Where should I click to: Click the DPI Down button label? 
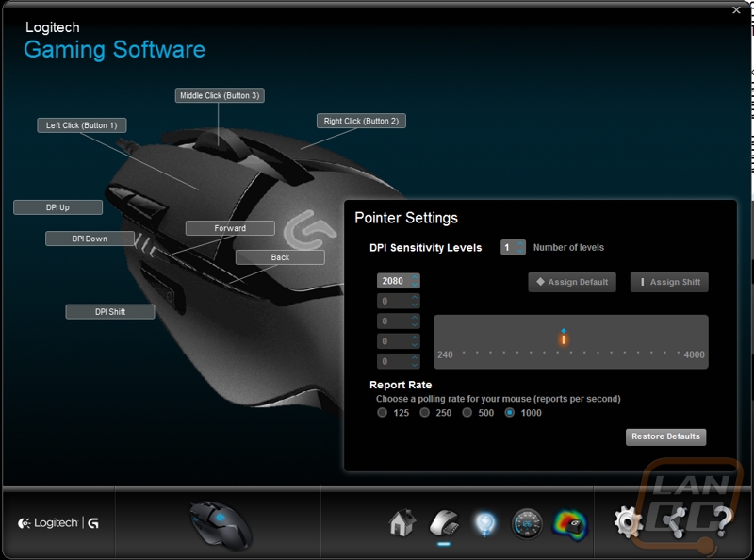(x=90, y=239)
